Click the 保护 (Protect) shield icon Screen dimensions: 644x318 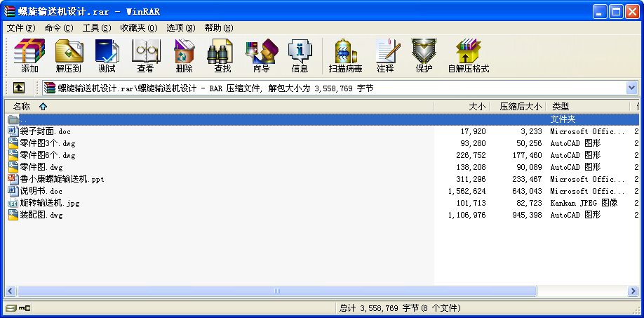[424, 55]
